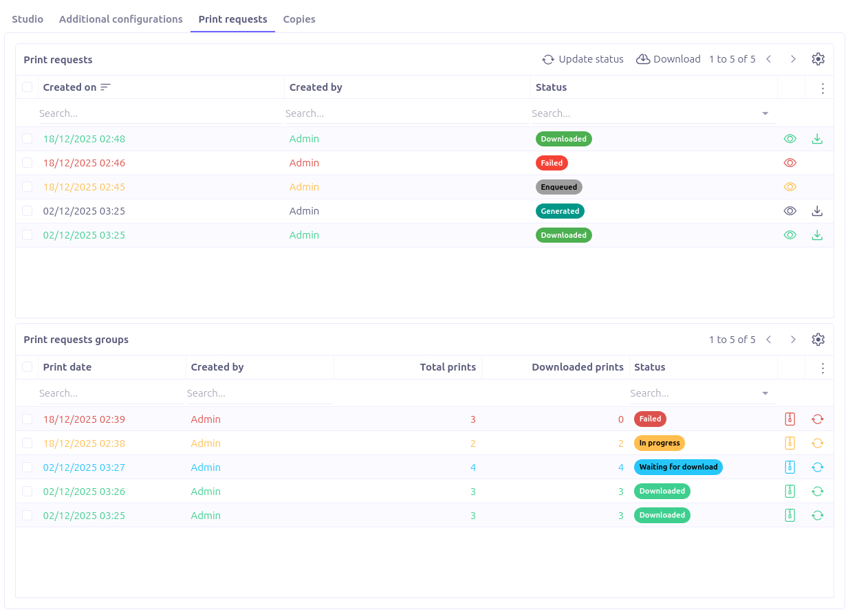This screenshot has width=848, height=616.
Task: Open Status filter dropdown in groups table
Action: (x=765, y=393)
